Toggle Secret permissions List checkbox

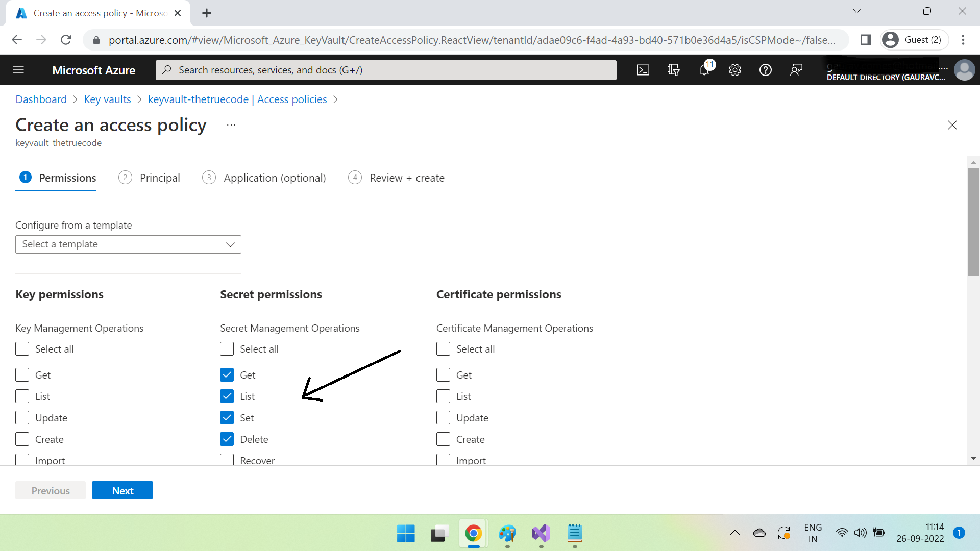pos(227,396)
